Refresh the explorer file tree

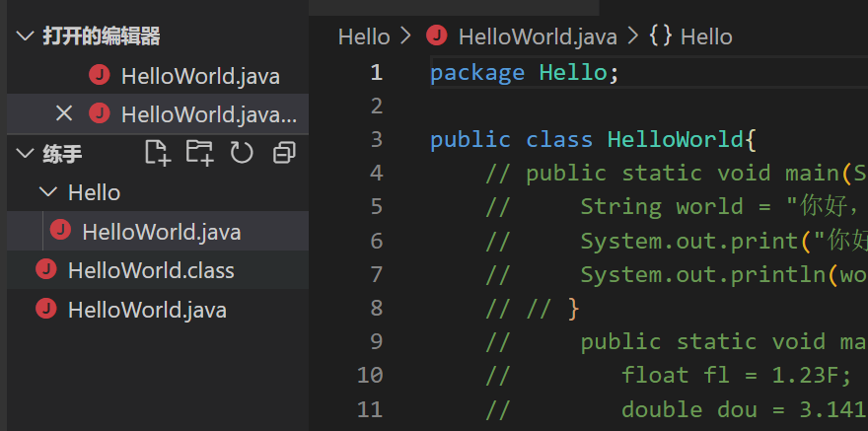click(x=242, y=152)
